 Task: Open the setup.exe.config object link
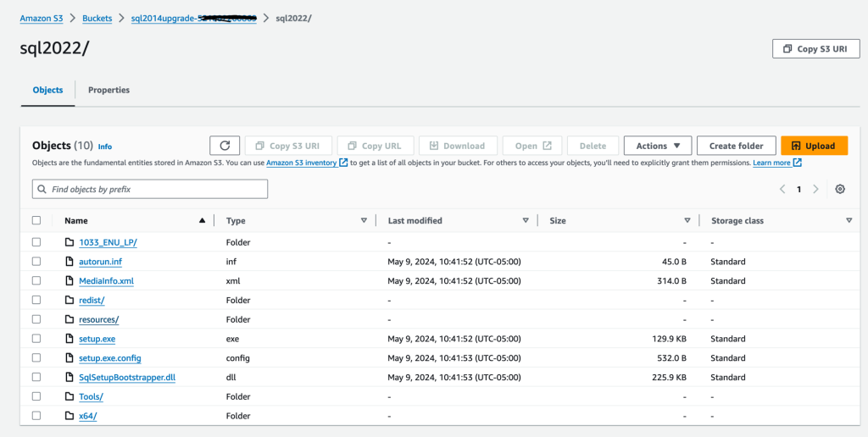click(110, 358)
